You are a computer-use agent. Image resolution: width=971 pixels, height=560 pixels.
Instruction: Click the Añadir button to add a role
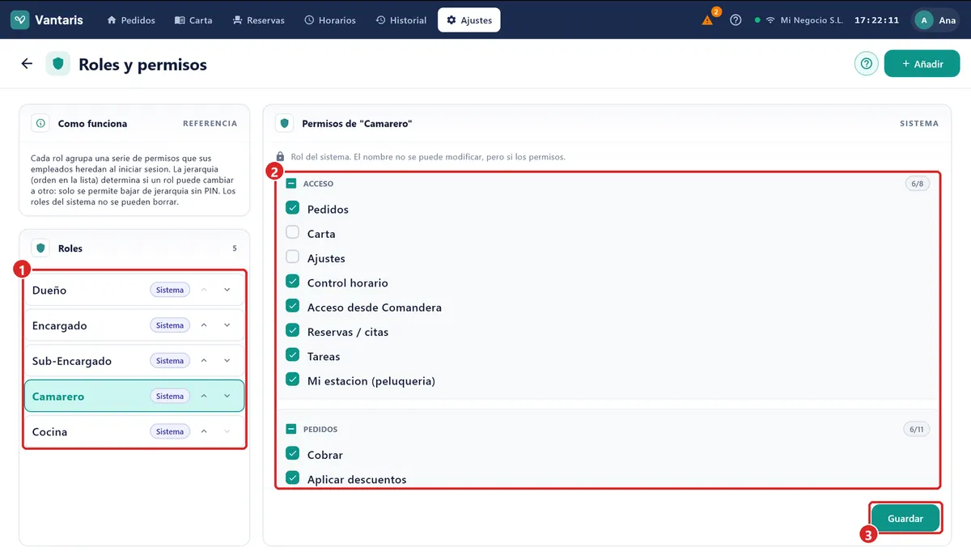(x=922, y=64)
